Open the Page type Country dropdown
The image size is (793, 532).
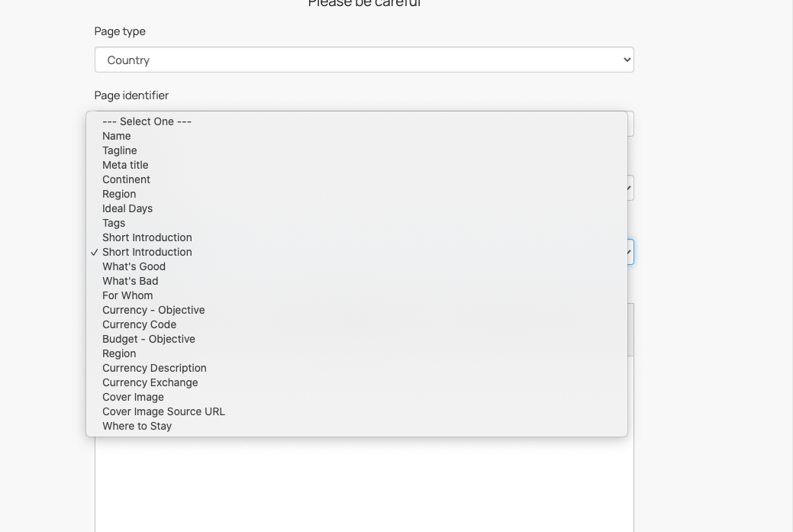pos(364,60)
